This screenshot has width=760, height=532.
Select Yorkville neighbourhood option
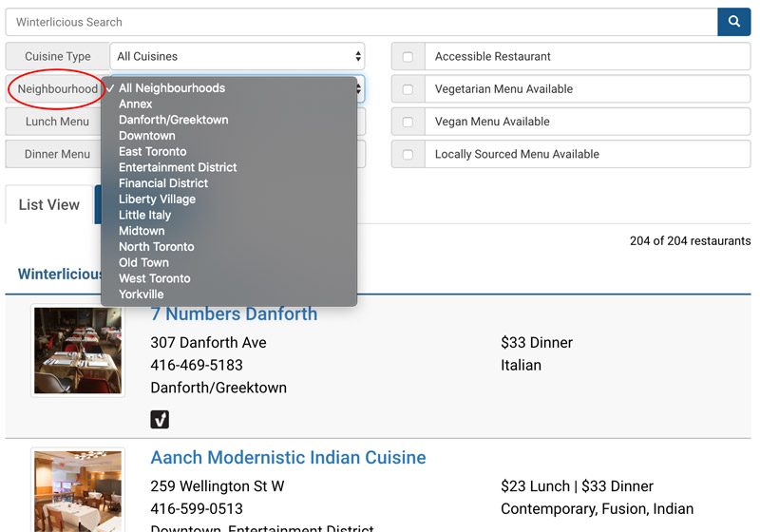229,294
